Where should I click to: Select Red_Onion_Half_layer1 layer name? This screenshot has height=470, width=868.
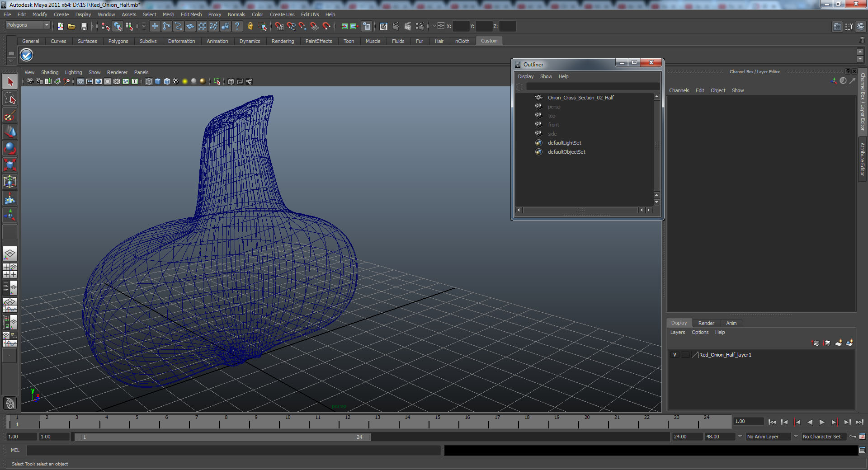pyautogui.click(x=725, y=355)
